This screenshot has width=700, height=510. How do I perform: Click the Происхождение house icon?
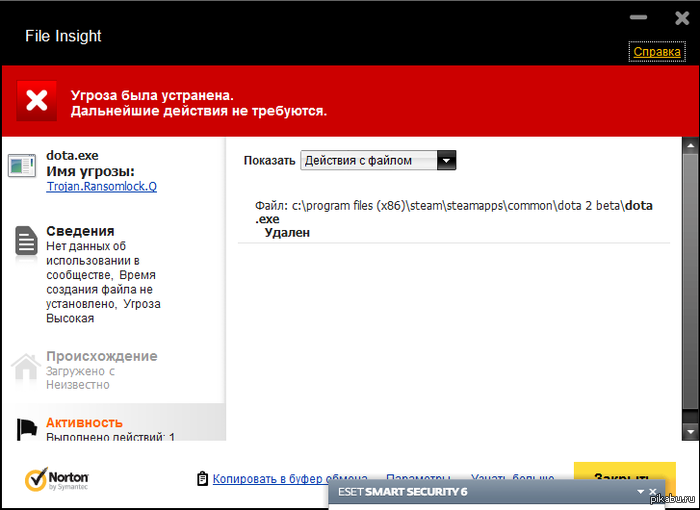tap(26, 367)
